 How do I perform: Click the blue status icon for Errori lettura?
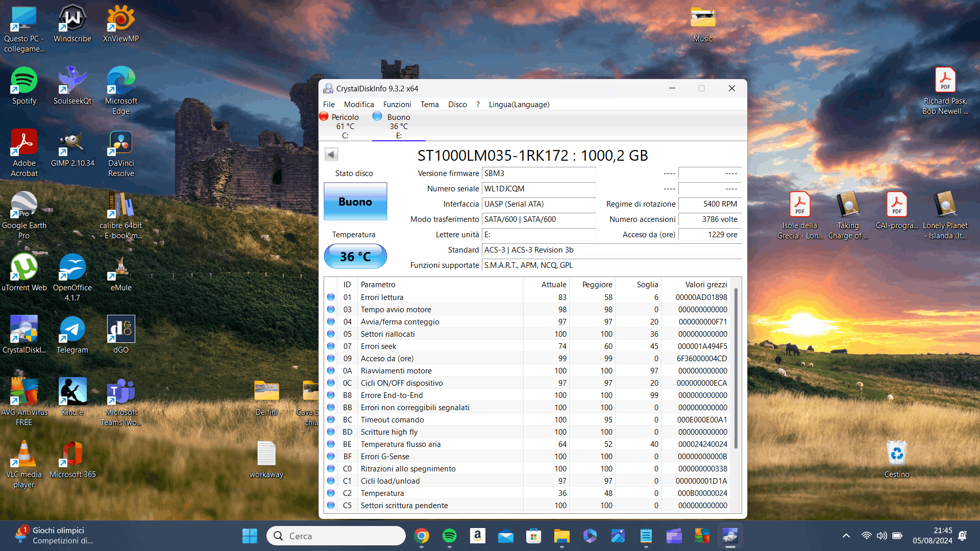[331, 297]
